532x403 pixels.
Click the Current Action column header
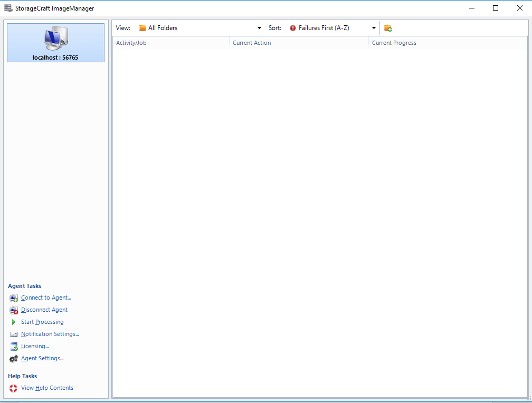pyautogui.click(x=251, y=43)
